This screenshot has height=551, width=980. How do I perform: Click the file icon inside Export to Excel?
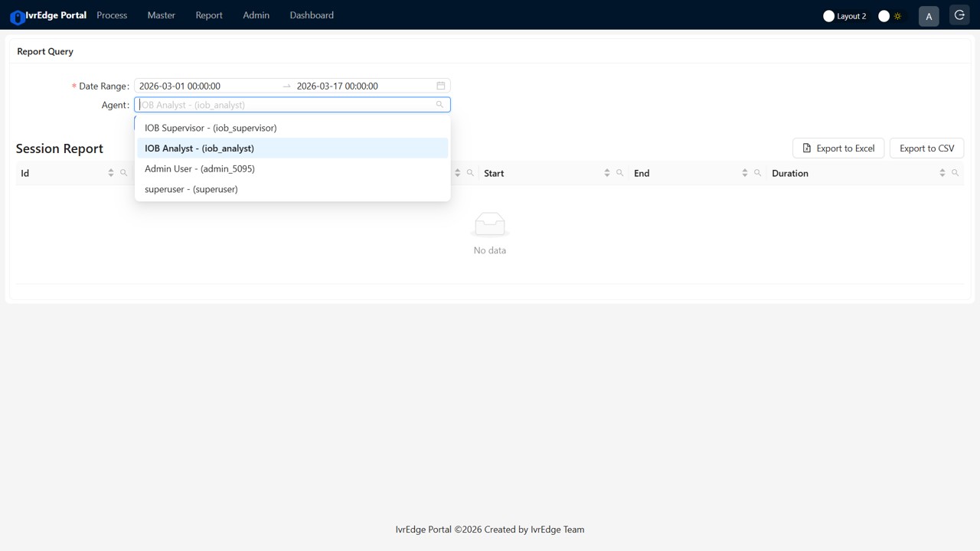coord(807,148)
